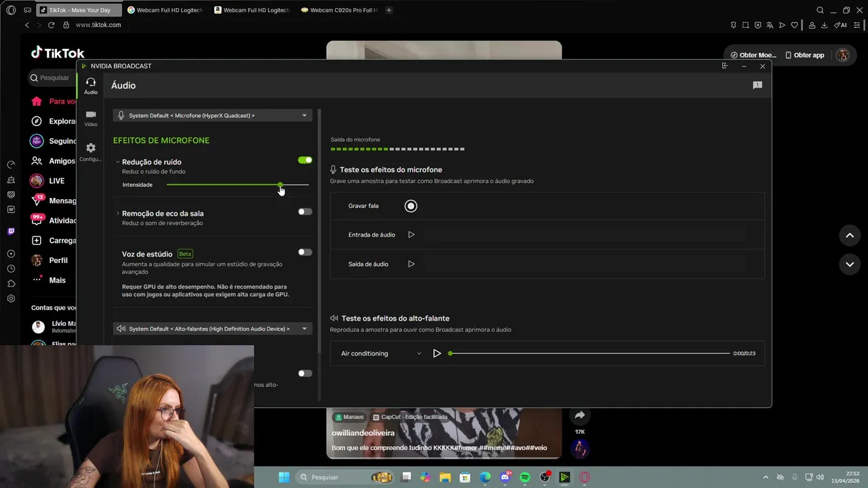Click the Gravar fala record button
868x488 pixels.
(x=411, y=206)
